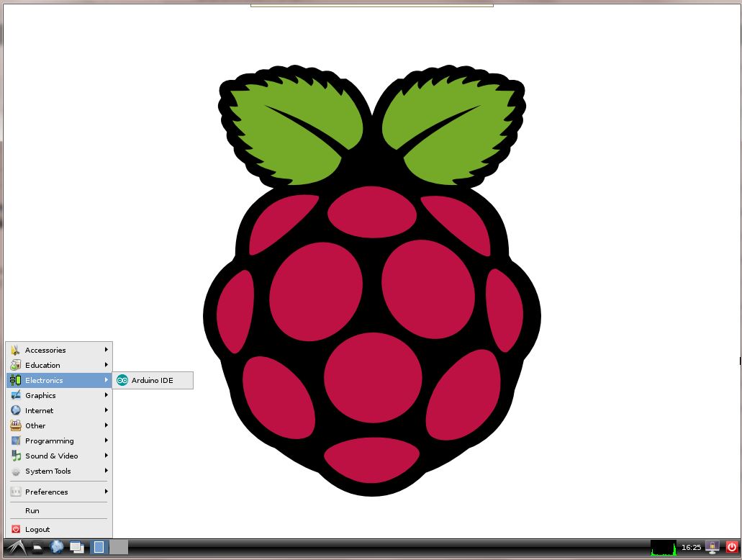The image size is (742, 560).
Task: Switch to the first desktop in the pager
Action: [99, 547]
